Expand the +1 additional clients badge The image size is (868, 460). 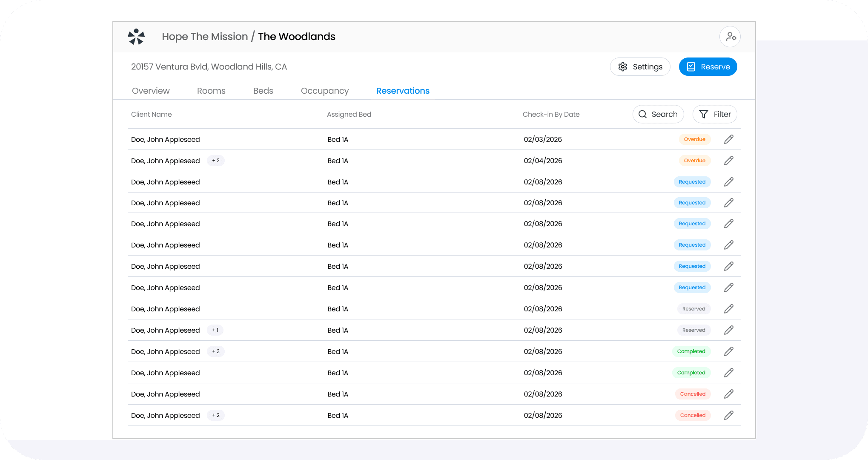point(215,330)
